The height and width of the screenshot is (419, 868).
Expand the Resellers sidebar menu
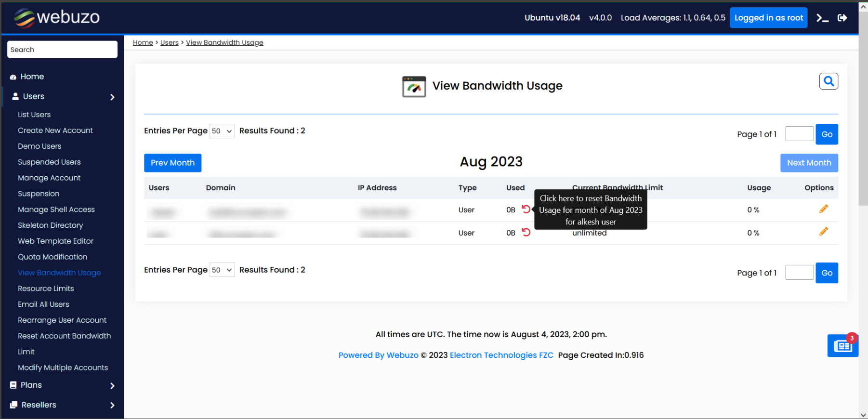coord(62,405)
